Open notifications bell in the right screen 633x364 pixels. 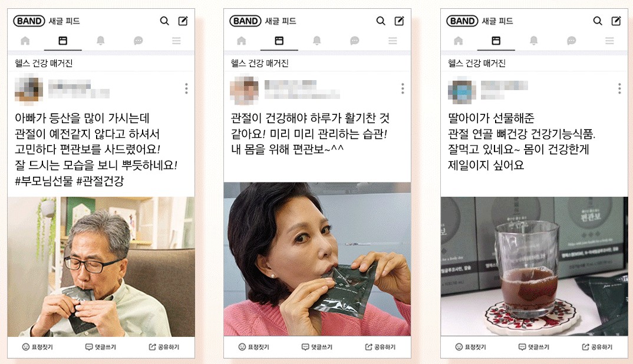(x=534, y=41)
